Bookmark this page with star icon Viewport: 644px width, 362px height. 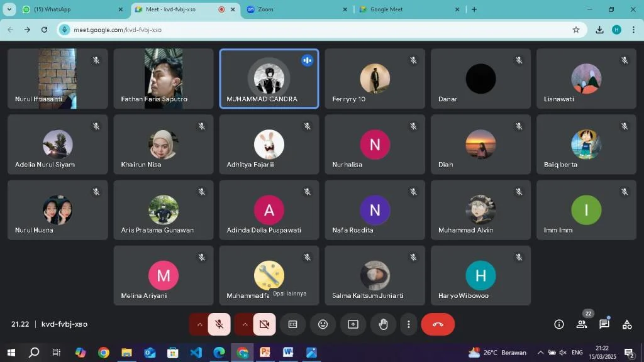pos(575,30)
